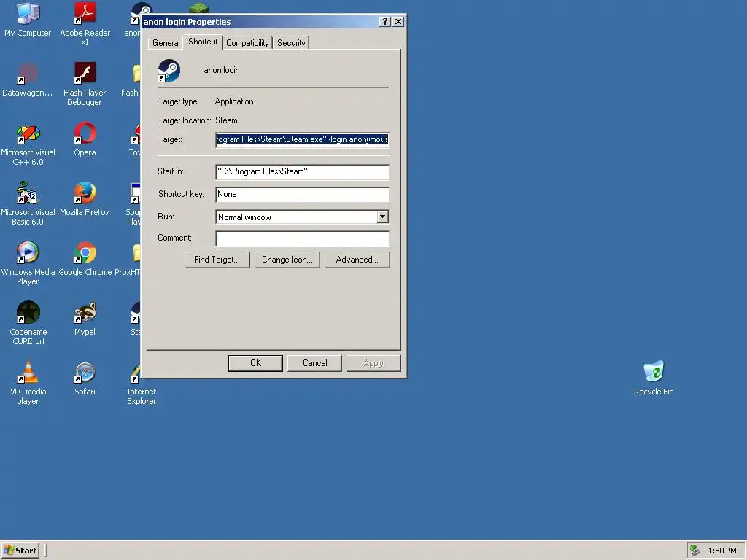This screenshot has width=747, height=560.
Task: Select the Shortcut tab
Action: (x=203, y=42)
